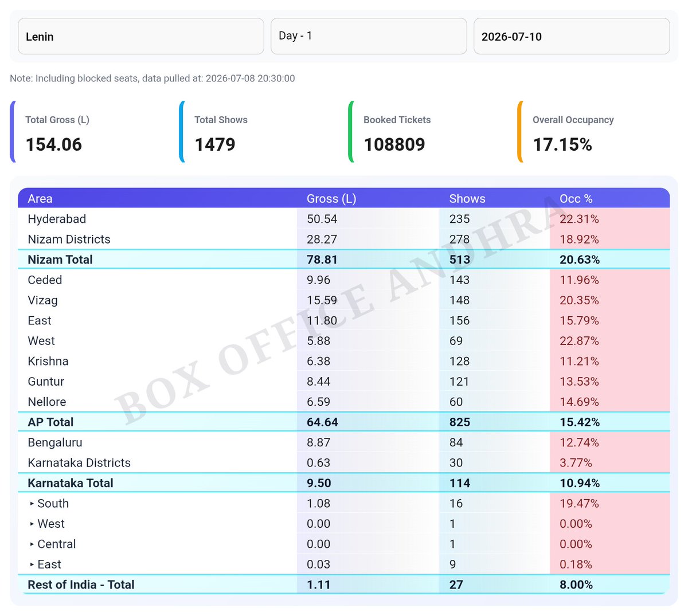Click the Hyderabad row label

[x=57, y=219]
